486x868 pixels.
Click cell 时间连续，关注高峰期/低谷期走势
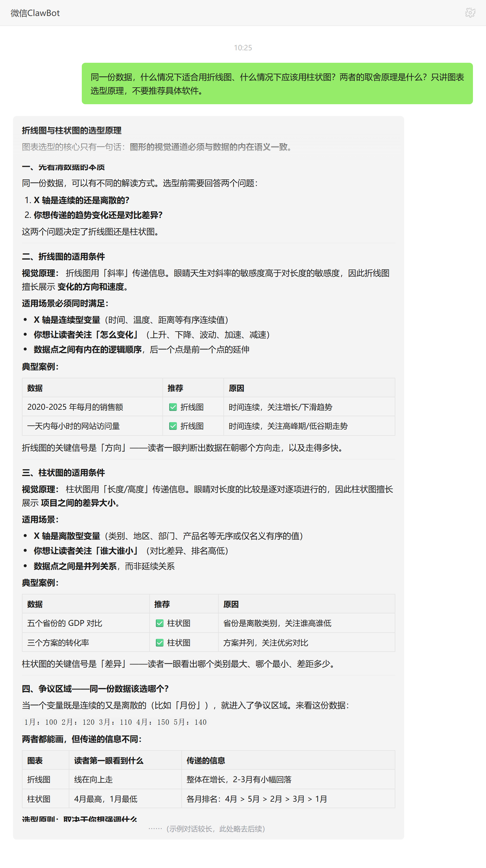pyautogui.click(x=309, y=426)
